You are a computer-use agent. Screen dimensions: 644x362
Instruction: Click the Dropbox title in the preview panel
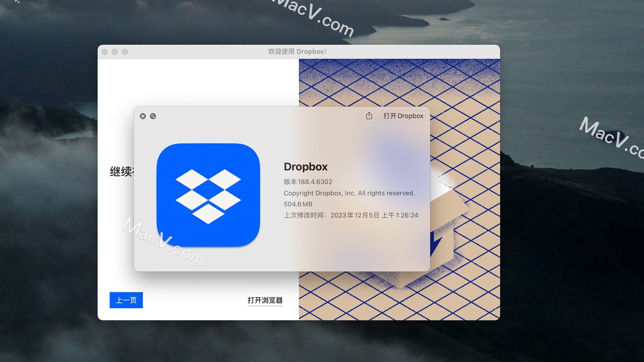click(x=306, y=167)
